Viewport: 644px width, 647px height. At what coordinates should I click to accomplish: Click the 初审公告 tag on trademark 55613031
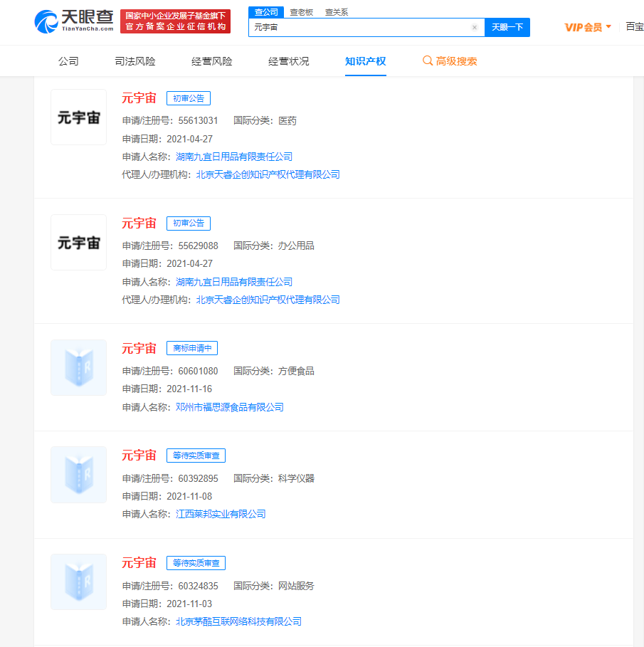pos(189,98)
